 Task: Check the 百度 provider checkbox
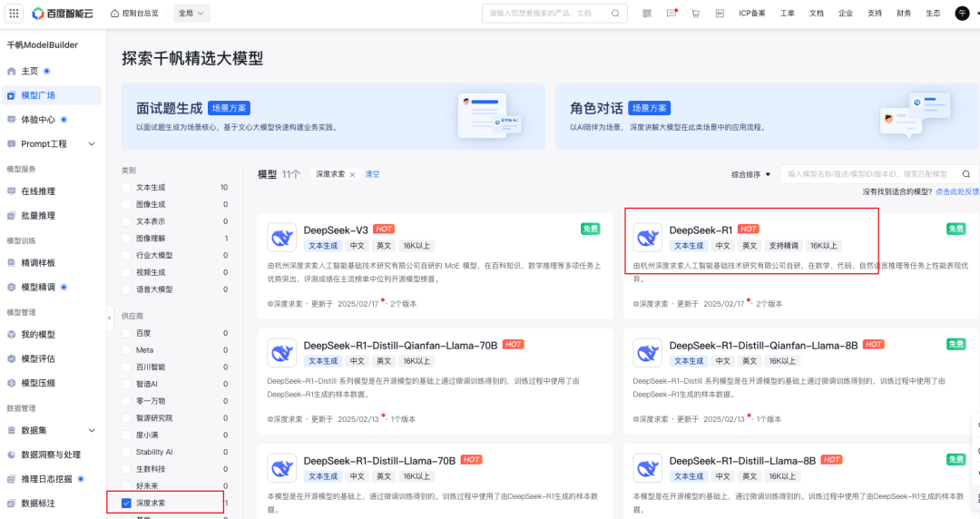pyautogui.click(x=126, y=333)
